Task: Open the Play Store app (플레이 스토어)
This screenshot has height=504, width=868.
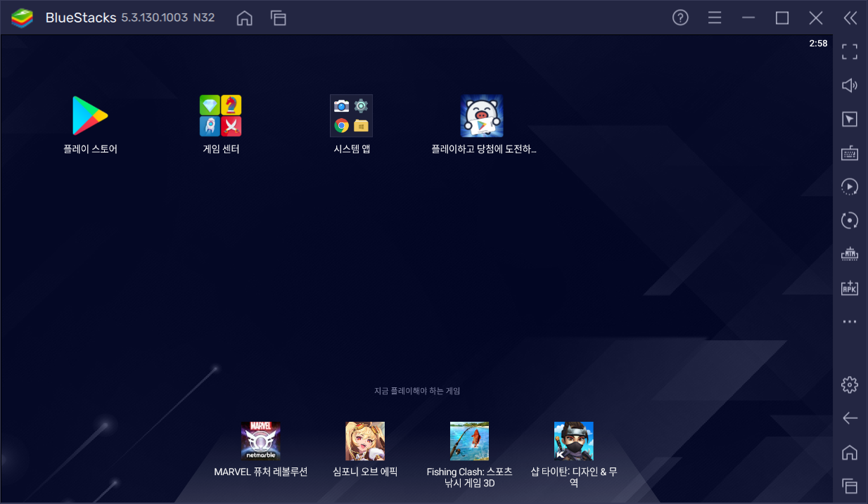Action: [90, 116]
